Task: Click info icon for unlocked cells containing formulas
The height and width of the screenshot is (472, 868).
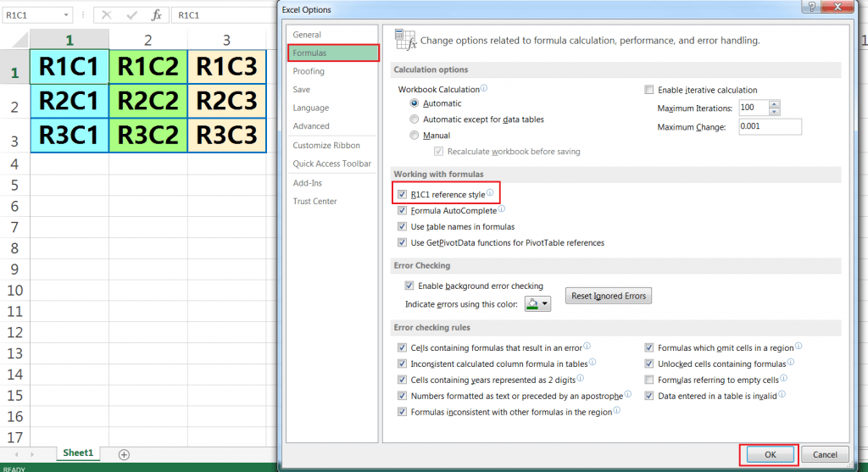Action: click(x=791, y=362)
